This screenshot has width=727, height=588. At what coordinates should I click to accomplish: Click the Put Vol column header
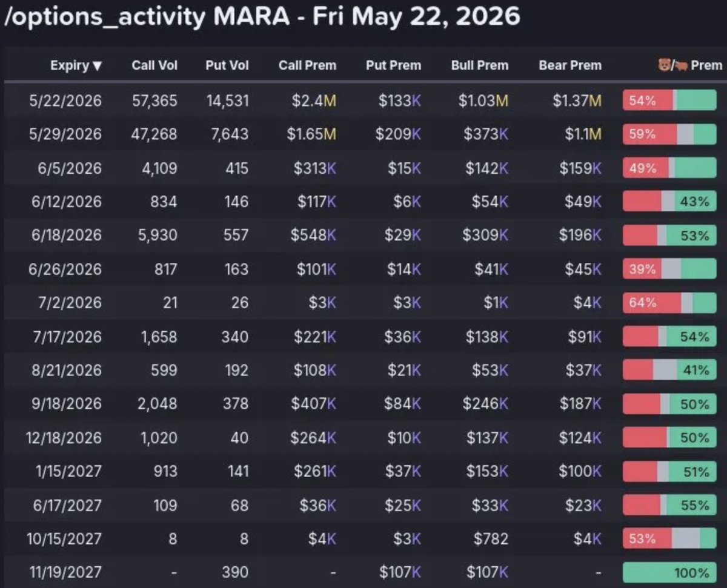227,66
